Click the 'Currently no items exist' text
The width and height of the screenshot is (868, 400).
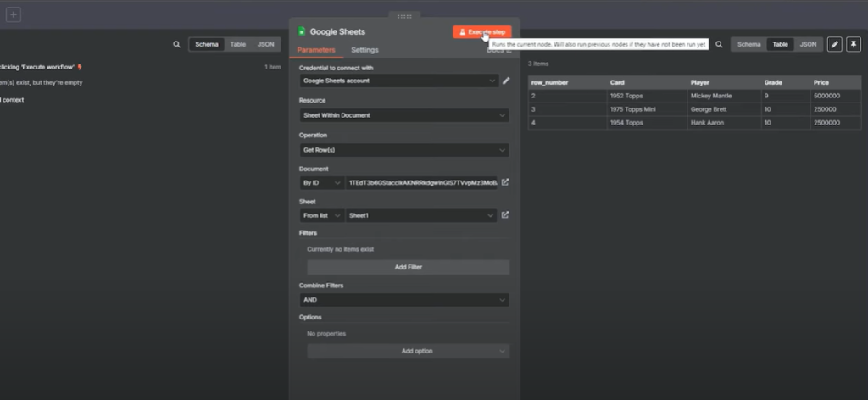coord(341,249)
